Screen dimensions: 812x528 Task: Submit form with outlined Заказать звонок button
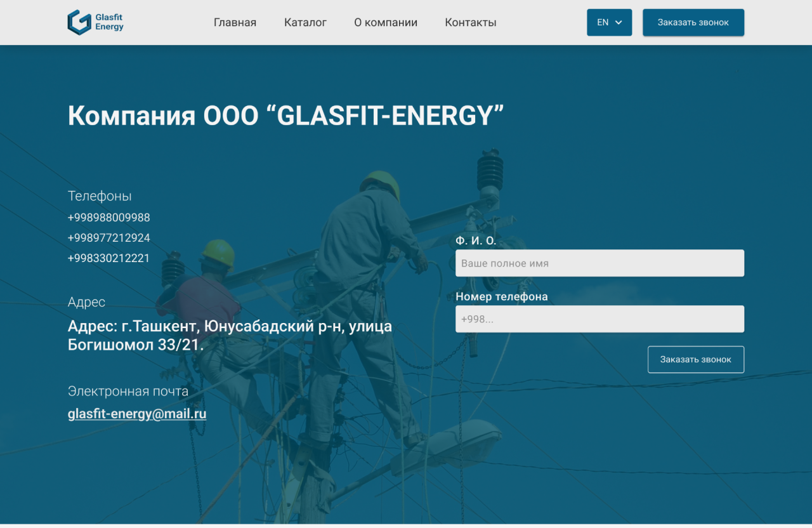pyautogui.click(x=695, y=359)
